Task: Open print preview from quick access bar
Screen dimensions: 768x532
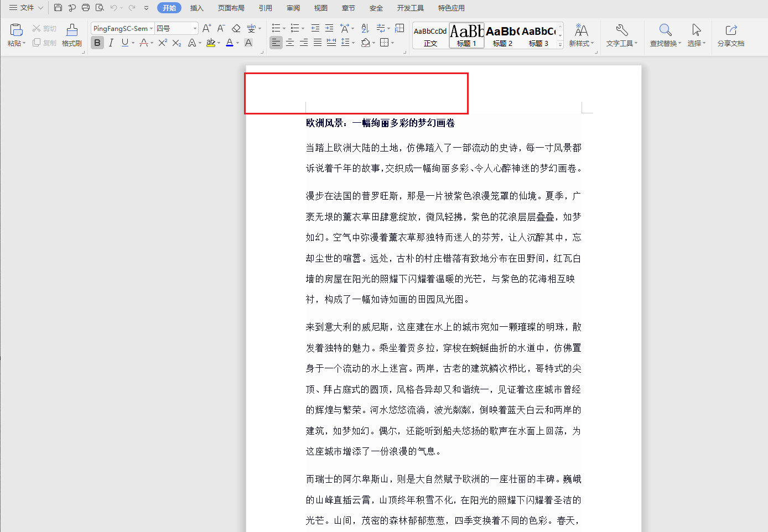Action: point(100,8)
